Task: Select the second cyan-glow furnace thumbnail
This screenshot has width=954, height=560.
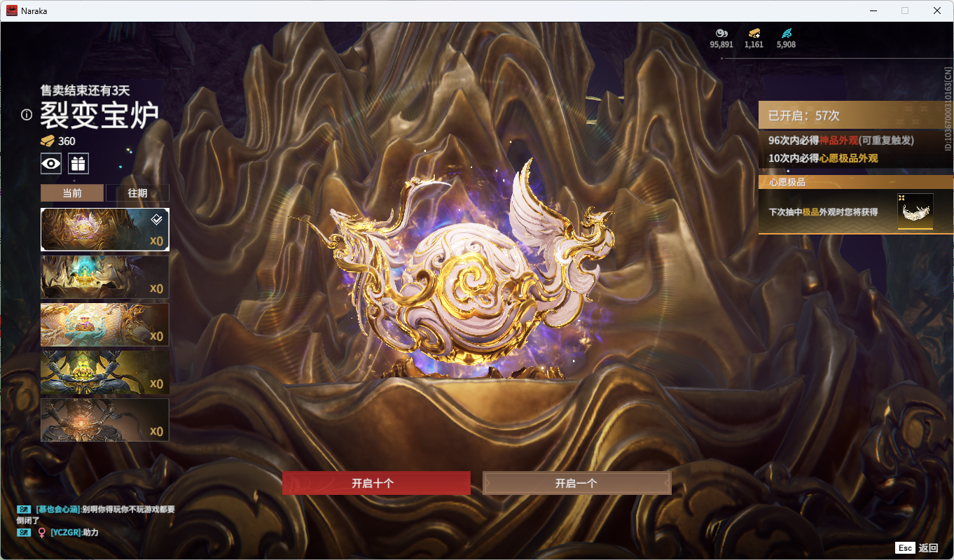Action: pos(105,277)
